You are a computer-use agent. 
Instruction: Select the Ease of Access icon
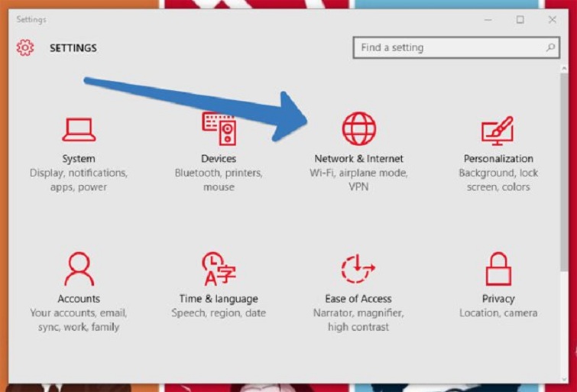tap(358, 269)
